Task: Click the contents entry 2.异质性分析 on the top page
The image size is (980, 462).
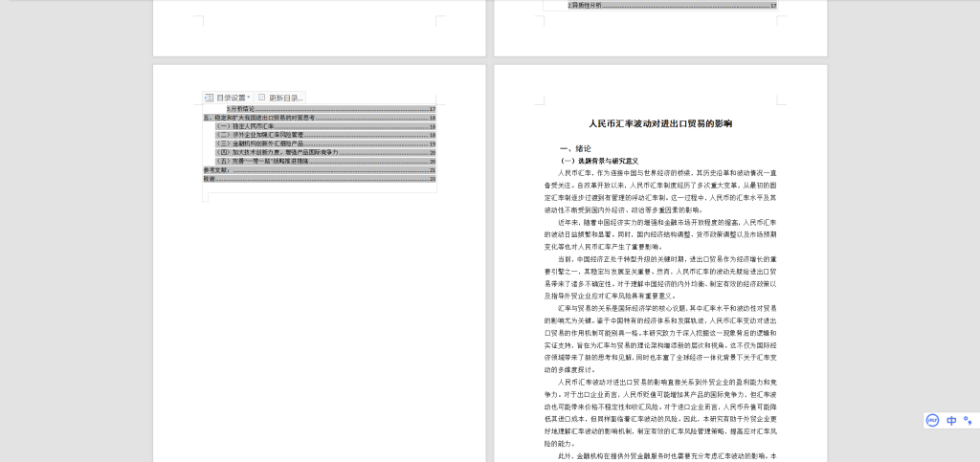Action: [x=672, y=5]
